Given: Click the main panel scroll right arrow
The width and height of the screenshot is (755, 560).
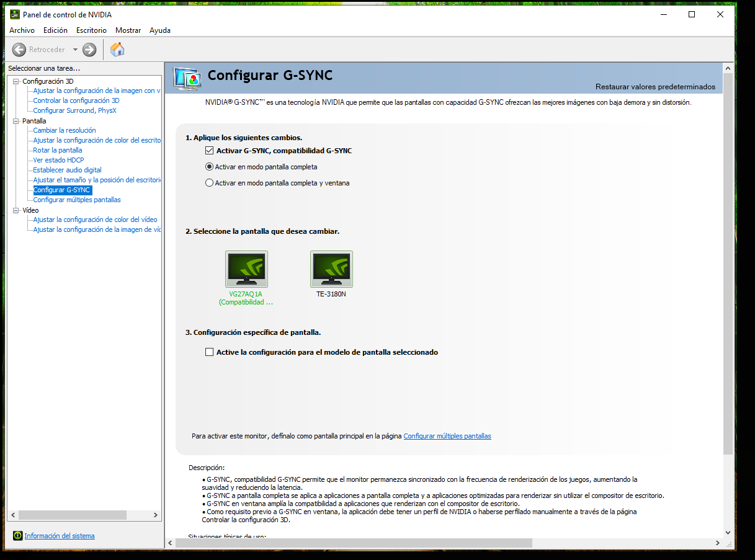Looking at the screenshot, I should [718, 543].
